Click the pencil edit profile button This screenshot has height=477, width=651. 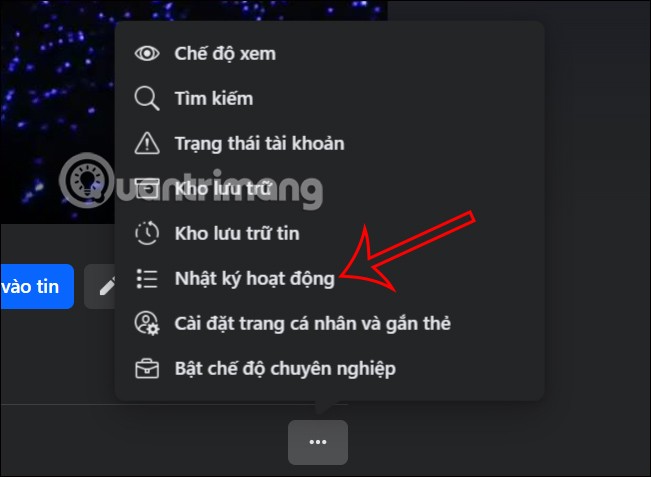(x=100, y=286)
